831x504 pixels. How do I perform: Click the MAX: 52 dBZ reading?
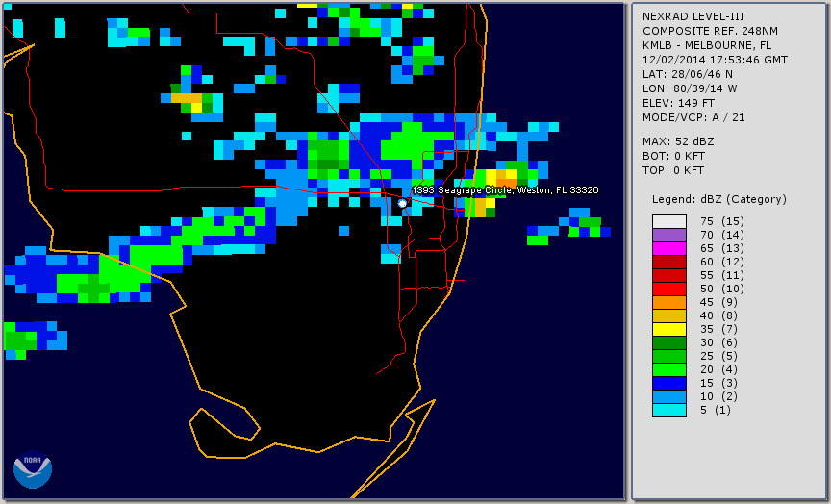point(678,141)
